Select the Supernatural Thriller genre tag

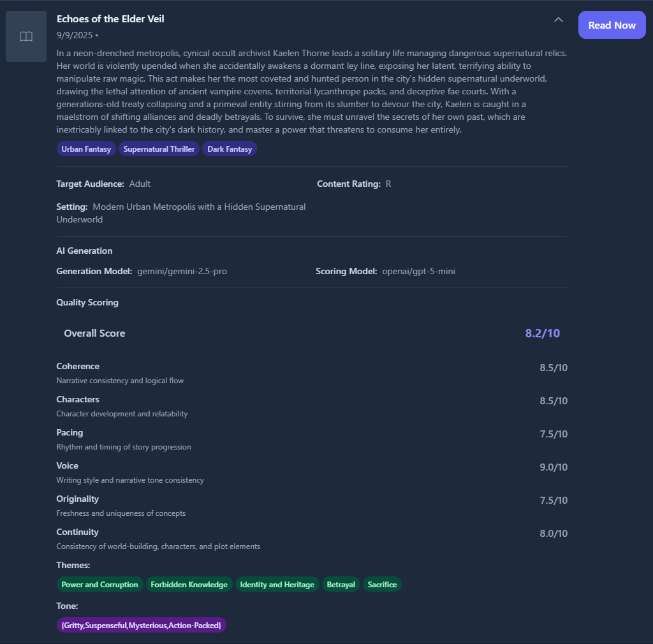(x=159, y=149)
